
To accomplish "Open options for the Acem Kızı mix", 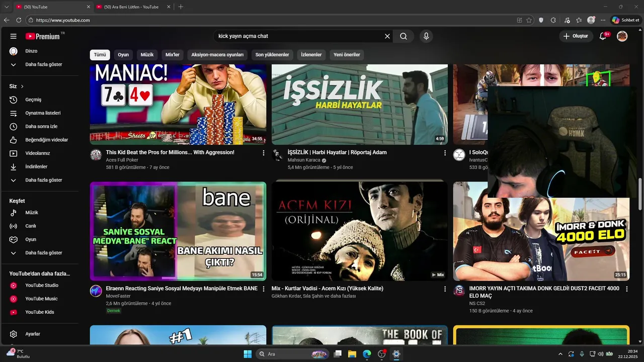I will (x=445, y=289).
